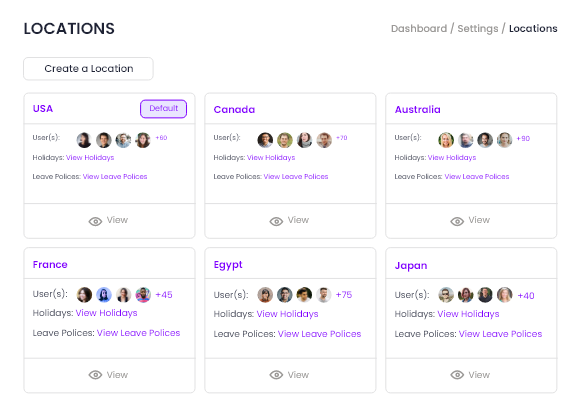The image size is (580, 414).
Task: Open View Holidays link for Canada
Action: pos(271,158)
